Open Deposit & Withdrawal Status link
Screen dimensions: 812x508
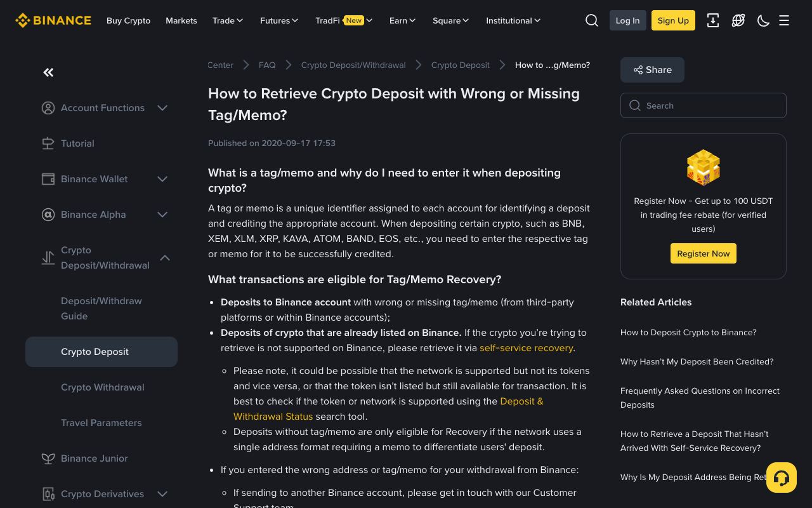point(388,409)
